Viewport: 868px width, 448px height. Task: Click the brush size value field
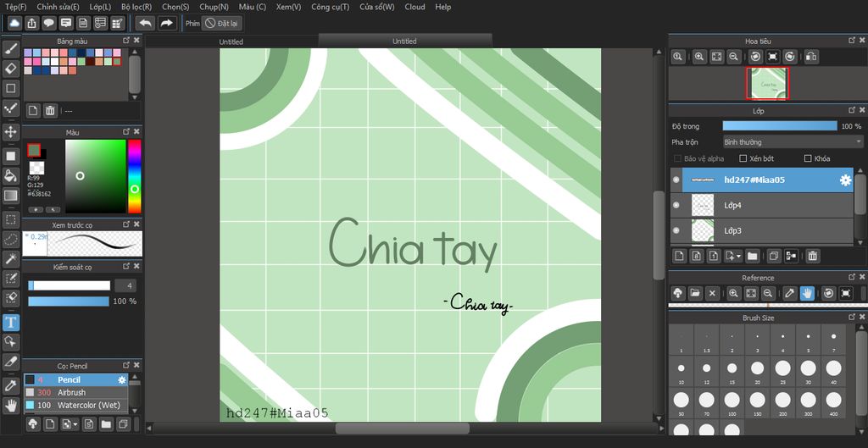pos(125,285)
